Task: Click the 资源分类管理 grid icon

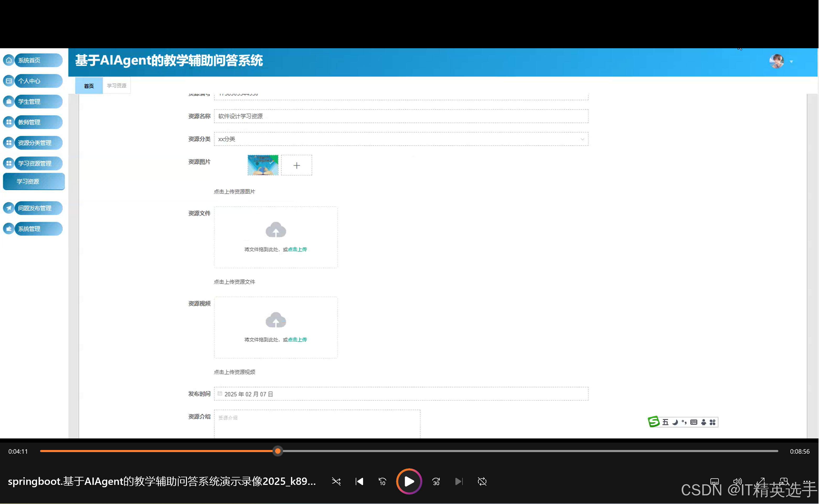Action: [9, 143]
